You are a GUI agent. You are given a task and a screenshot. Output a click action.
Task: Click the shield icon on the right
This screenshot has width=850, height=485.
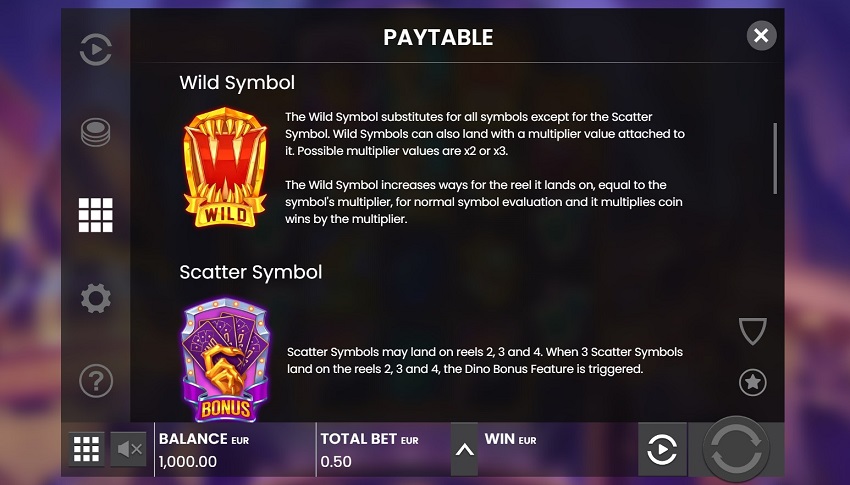coord(752,331)
